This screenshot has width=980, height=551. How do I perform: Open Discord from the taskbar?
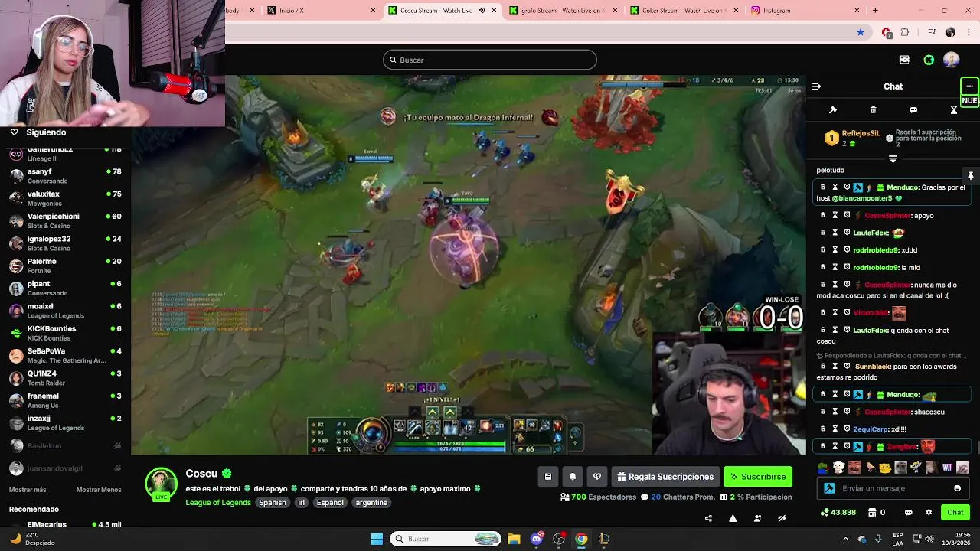(x=537, y=539)
